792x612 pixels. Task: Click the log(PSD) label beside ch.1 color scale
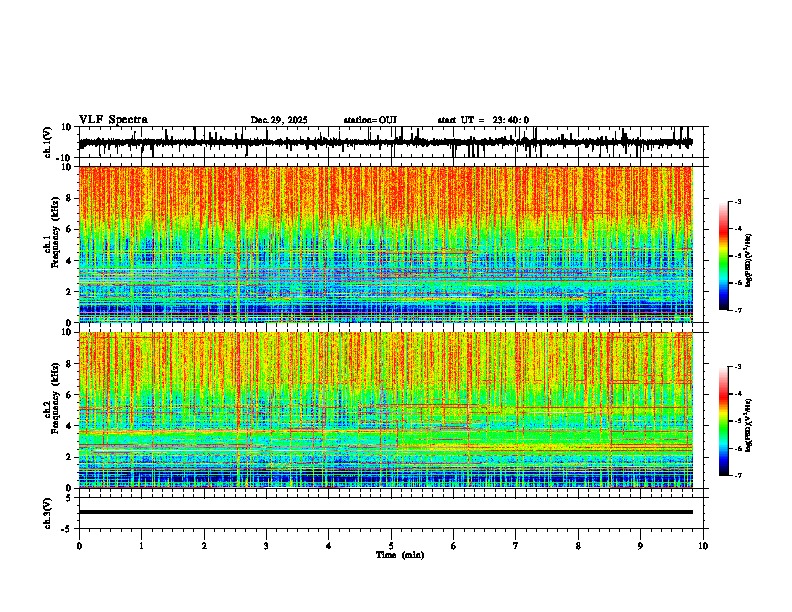[x=749, y=260]
